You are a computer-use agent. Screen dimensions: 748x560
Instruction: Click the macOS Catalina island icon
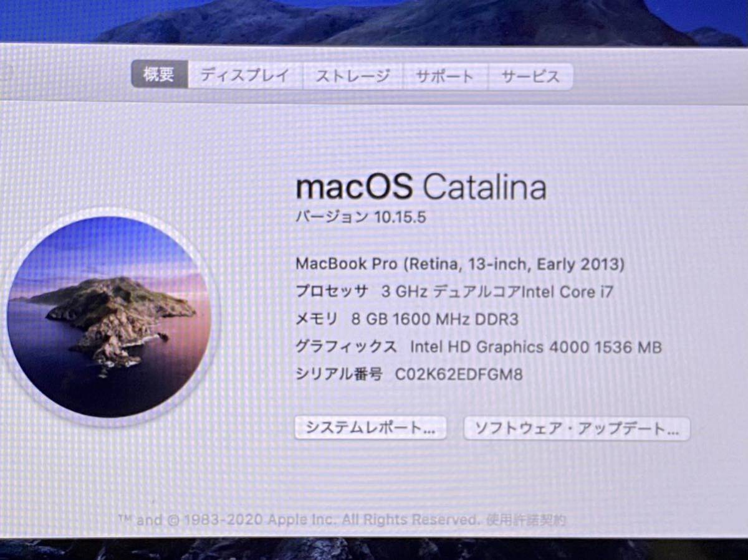[x=108, y=316]
